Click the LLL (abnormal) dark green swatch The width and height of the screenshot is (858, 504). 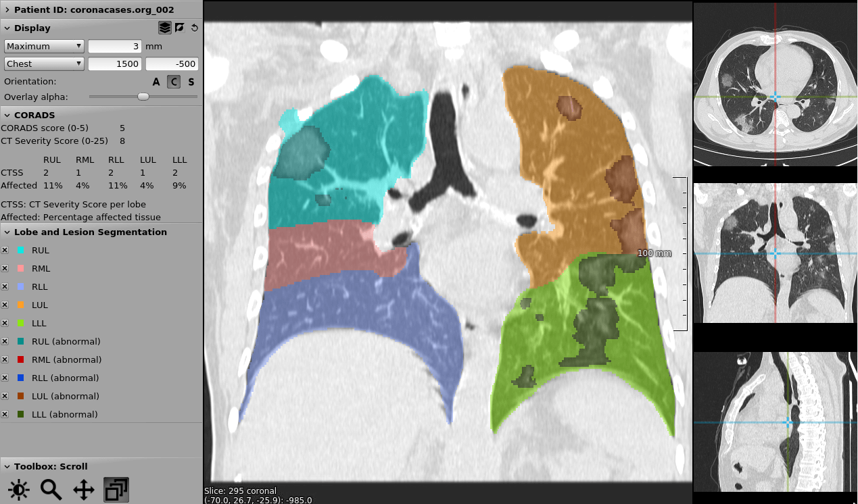tap(21, 414)
